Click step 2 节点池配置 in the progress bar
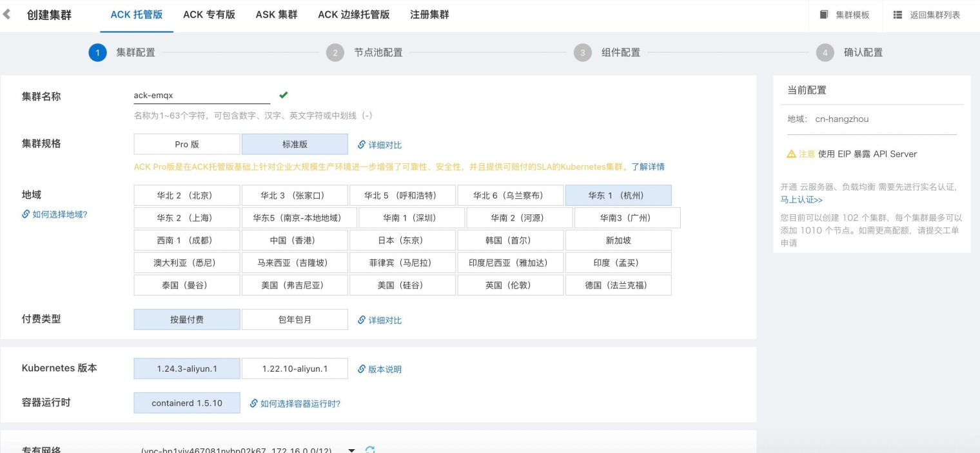Image resolution: width=980 pixels, height=453 pixels. [335, 52]
